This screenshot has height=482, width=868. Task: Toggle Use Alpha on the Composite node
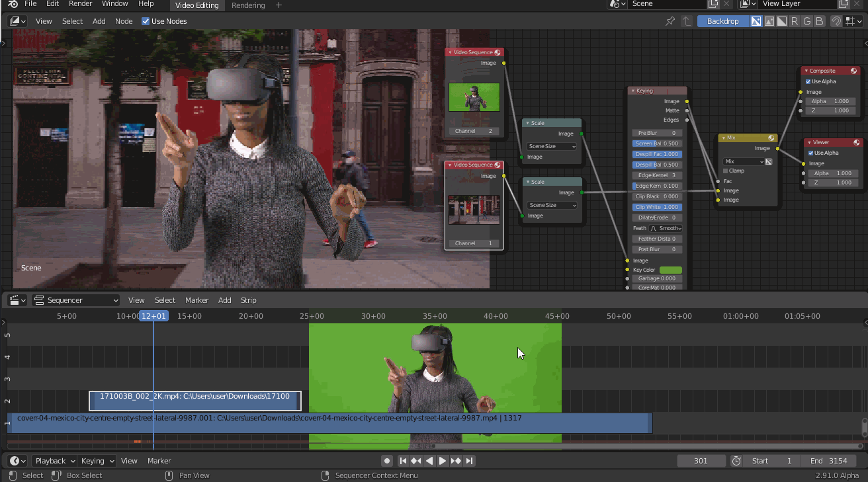tap(808, 81)
